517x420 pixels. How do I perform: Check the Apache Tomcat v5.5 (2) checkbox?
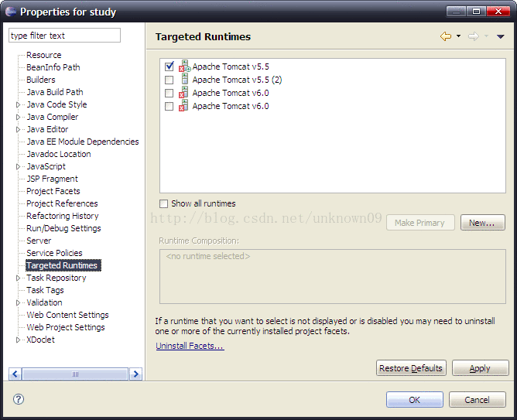click(x=169, y=80)
